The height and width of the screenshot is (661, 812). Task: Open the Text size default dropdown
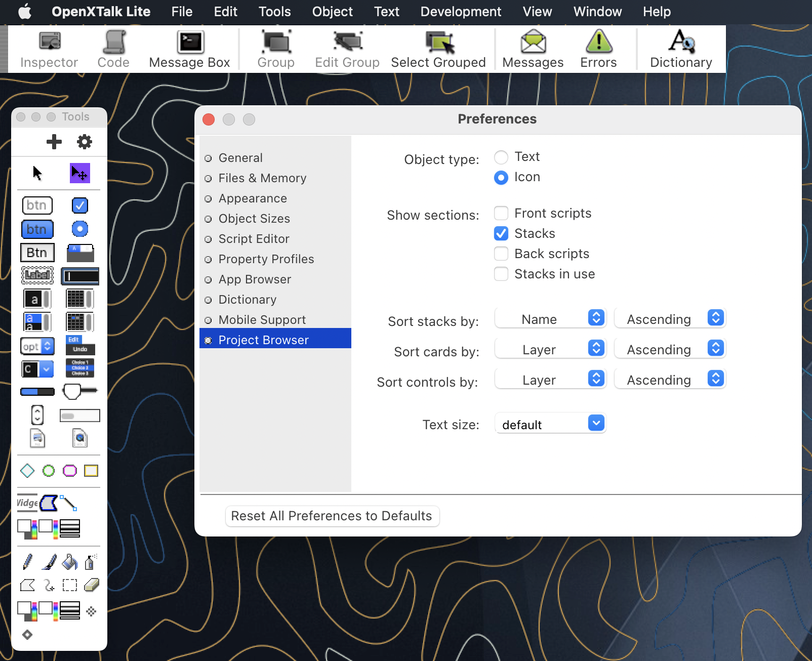pos(550,424)
